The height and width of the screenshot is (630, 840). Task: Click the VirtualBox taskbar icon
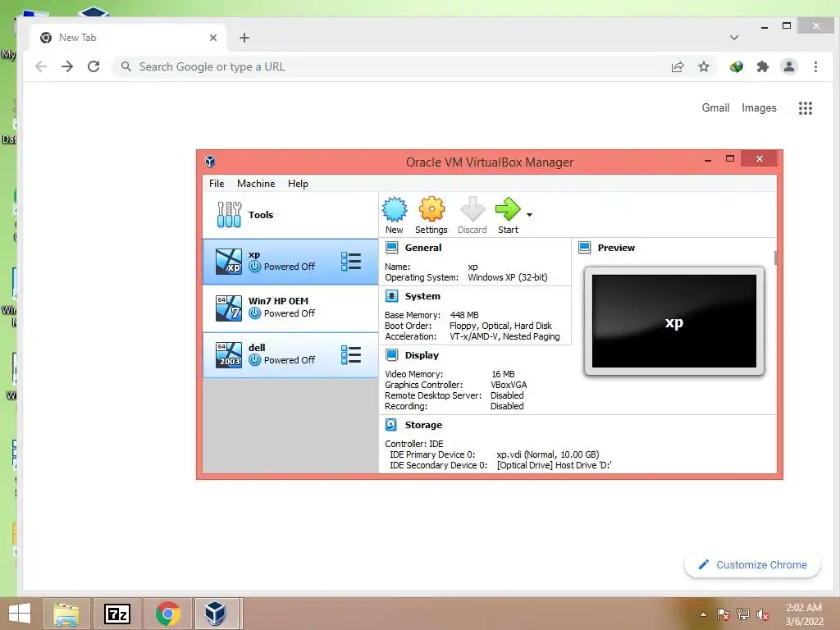216,614
